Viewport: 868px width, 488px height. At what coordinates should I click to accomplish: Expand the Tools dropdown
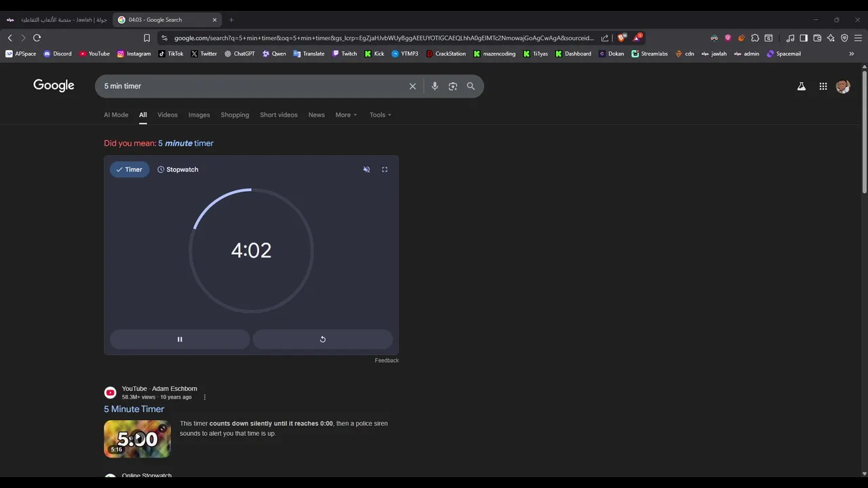pyautogui.click(x=380, y=115)
